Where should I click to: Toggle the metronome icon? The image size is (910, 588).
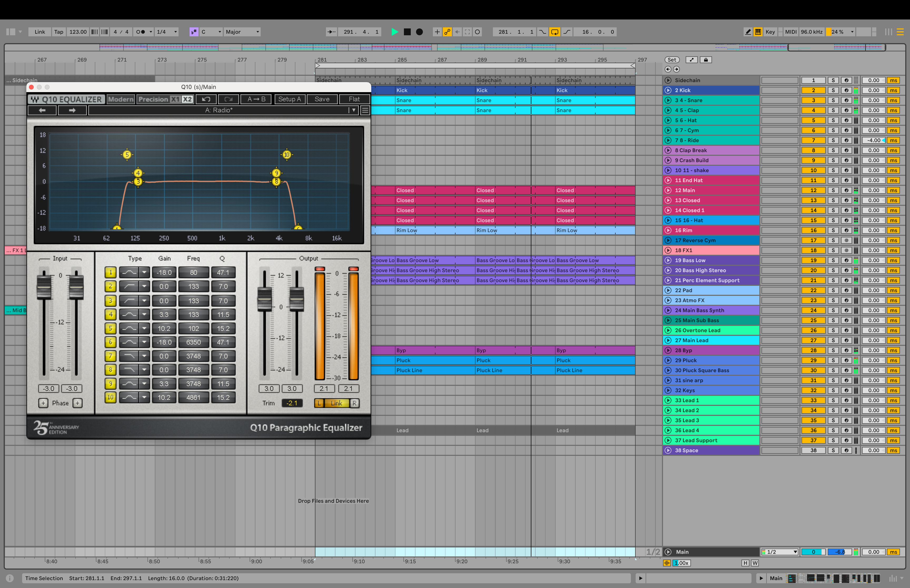tap(141, 32)
